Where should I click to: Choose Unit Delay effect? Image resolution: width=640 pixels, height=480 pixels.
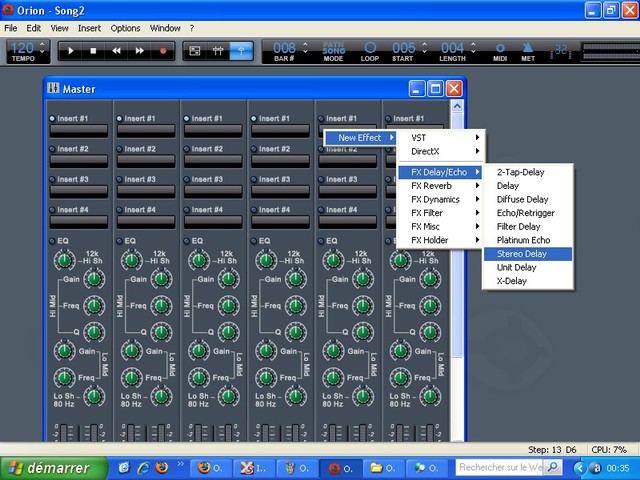pos(528,267)
